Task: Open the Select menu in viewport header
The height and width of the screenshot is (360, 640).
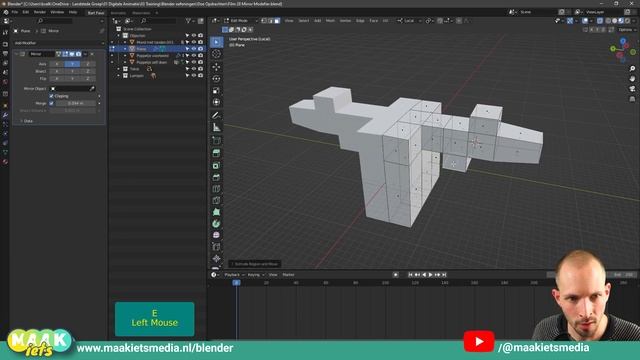Action: (x=304, y=20)
